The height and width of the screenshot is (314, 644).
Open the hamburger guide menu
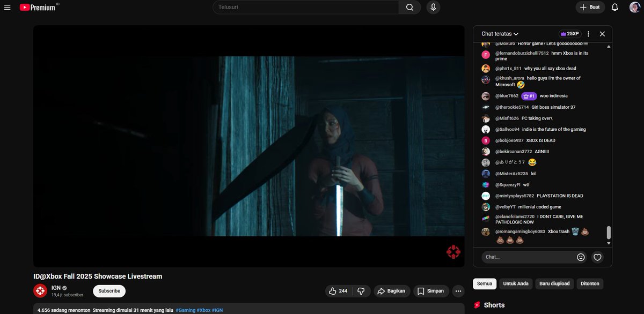tap(7, 8)
